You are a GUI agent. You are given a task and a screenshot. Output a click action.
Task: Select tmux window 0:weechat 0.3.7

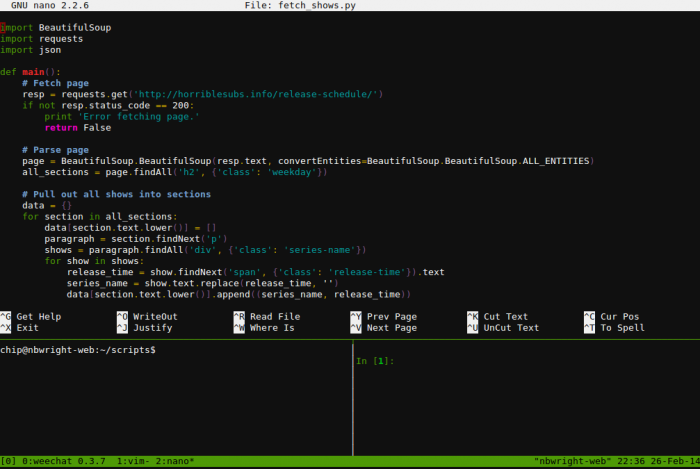coord(64,461)
